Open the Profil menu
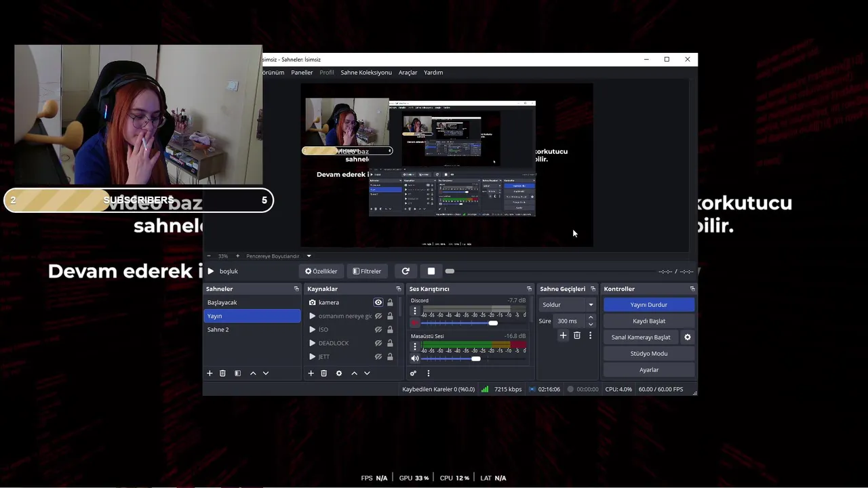Image resolution: width=868 pixels, height=488 pixels. tap(327, 73)
